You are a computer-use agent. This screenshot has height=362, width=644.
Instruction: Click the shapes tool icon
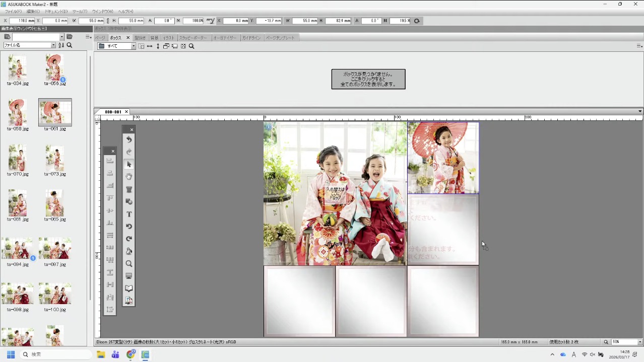(x=129, y=201)
